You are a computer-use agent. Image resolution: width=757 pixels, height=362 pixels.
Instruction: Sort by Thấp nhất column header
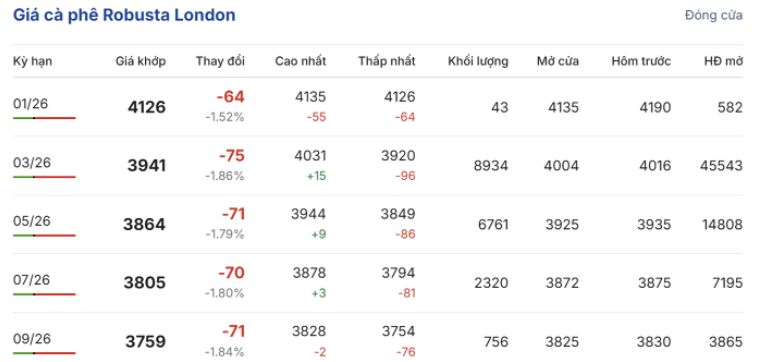click(387, 61)
